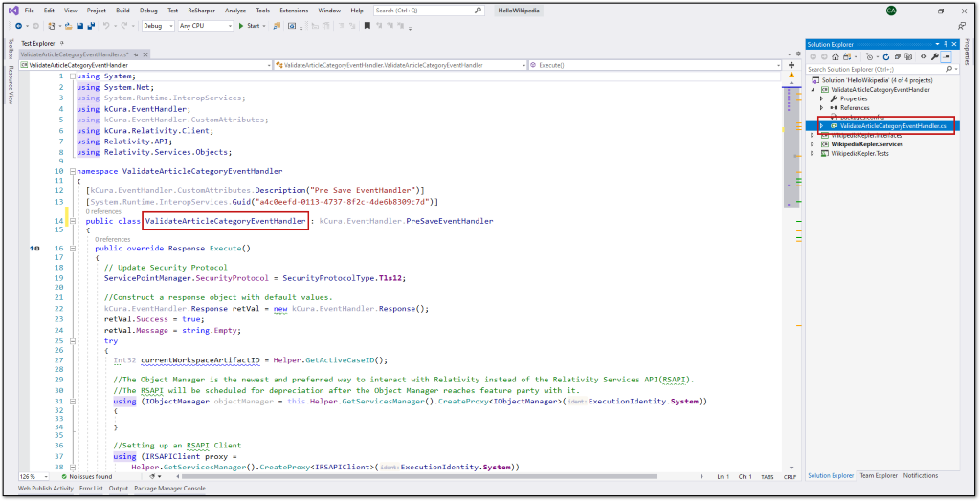Click the bookmark icon in the toolbar
980x501 pixels.
click(367, 26)
